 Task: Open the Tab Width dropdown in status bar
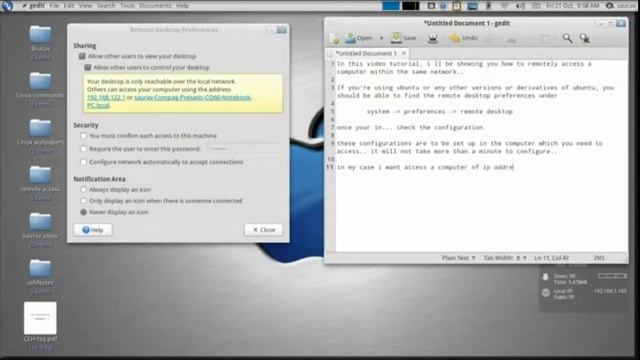click(505, 258)
